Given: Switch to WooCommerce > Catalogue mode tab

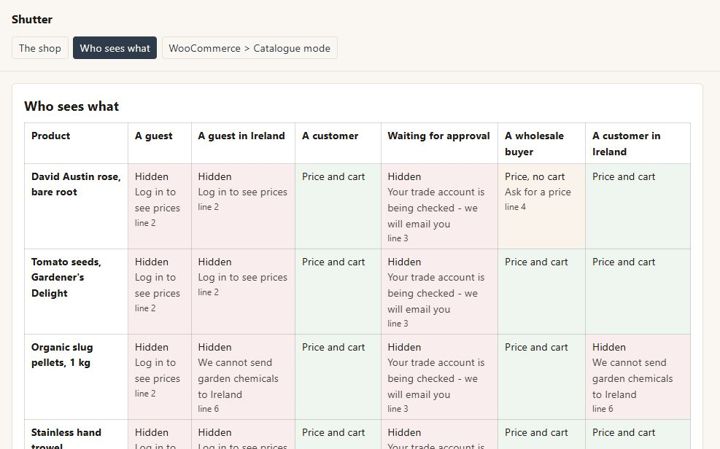Looking at the screenshot, I should (x=249, y=48).
